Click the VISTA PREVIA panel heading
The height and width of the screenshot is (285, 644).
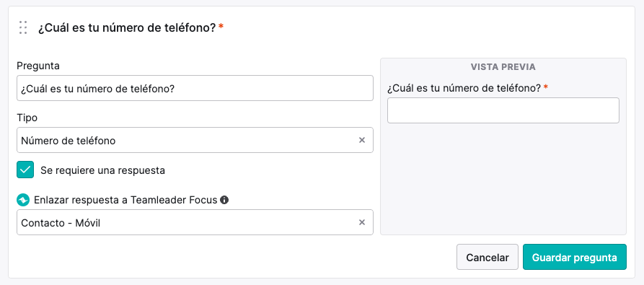tap(503, 67)
